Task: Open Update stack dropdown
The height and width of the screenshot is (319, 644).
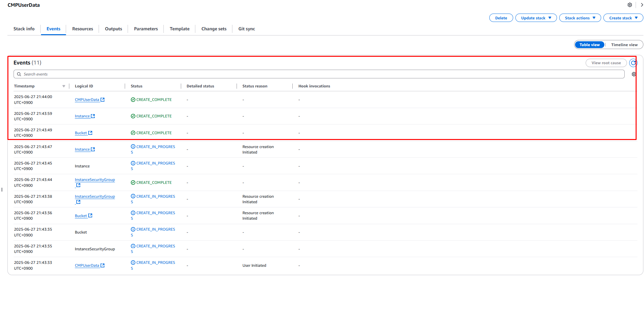Action: pyautogui.click(x=536, y=18)
